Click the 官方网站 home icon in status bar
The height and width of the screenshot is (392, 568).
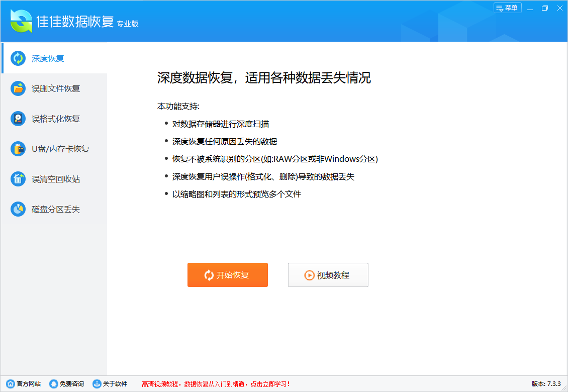tap(11, 383)
